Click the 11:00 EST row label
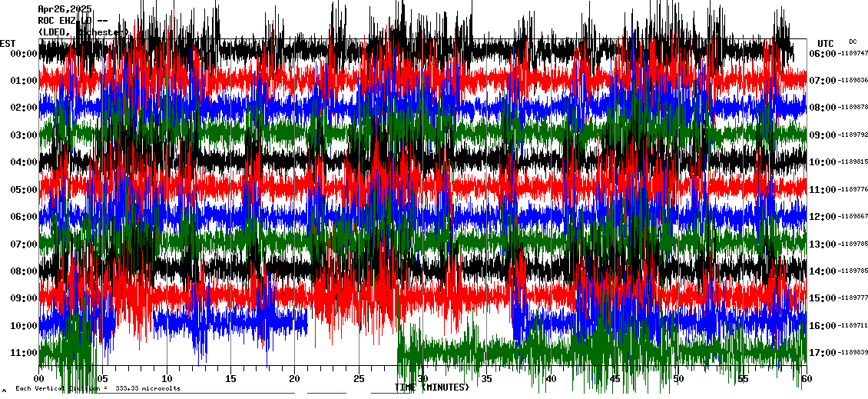 (x=23, y=353)
